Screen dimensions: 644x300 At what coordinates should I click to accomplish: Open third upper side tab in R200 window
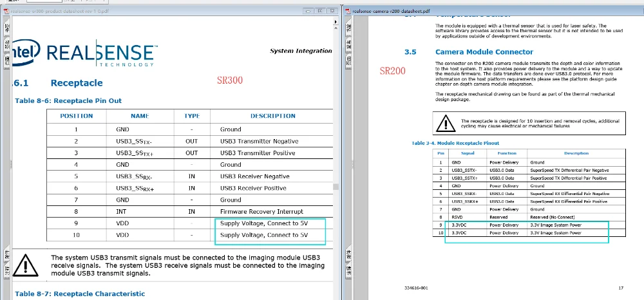[x=348, y=60]
